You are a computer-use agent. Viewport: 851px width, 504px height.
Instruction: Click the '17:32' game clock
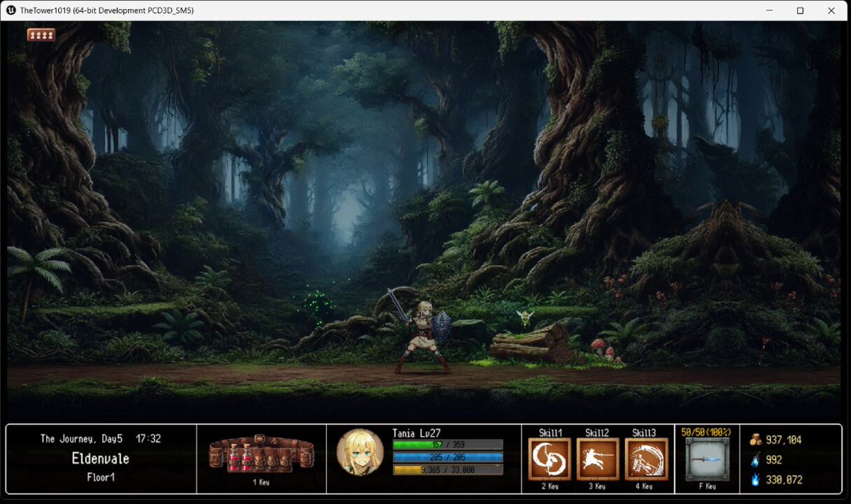point(148,439)
